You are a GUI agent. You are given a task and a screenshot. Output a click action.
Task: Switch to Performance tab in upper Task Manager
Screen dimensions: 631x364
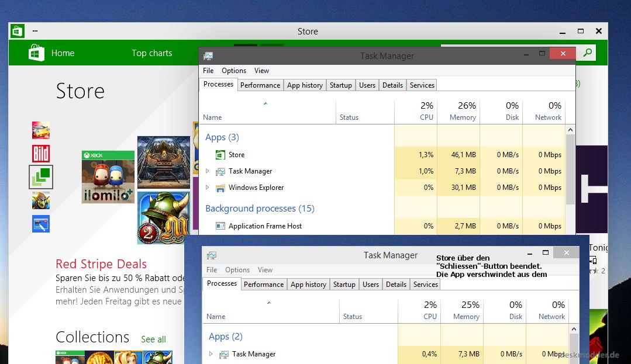[260, 85]
